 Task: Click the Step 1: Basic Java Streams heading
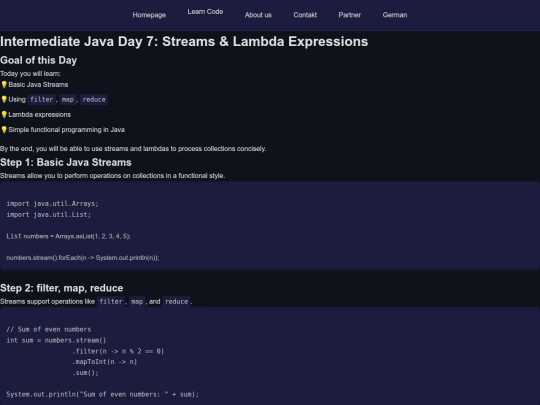click(x=66, y=162)
